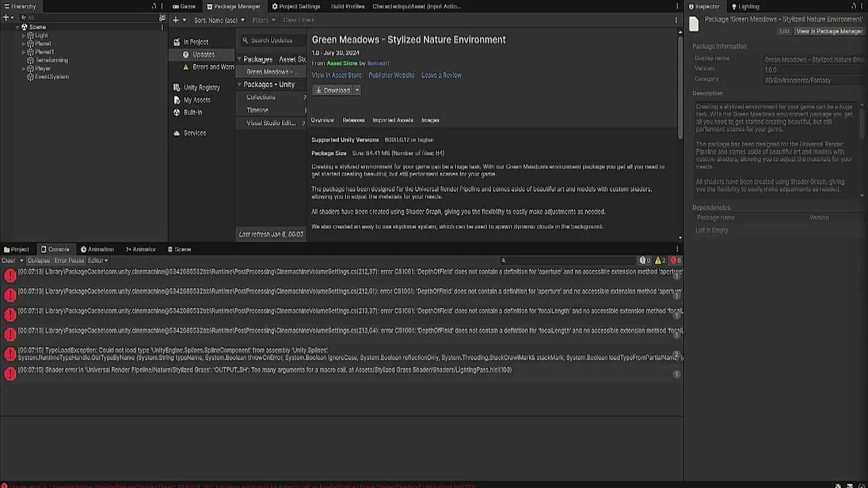
Task: Select the EventSystem object cube icon
Action: coord(31,77)
